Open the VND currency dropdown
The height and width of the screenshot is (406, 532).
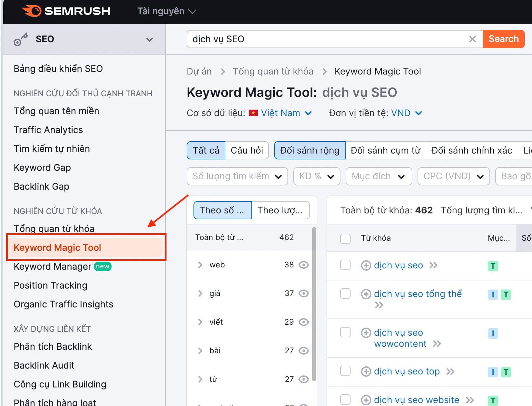[x=406, y=113]
